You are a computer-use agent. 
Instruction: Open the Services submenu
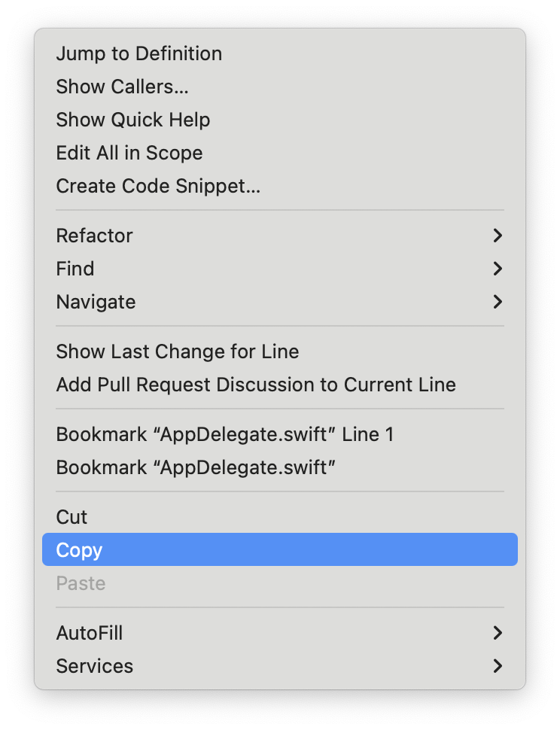point(95,666)
